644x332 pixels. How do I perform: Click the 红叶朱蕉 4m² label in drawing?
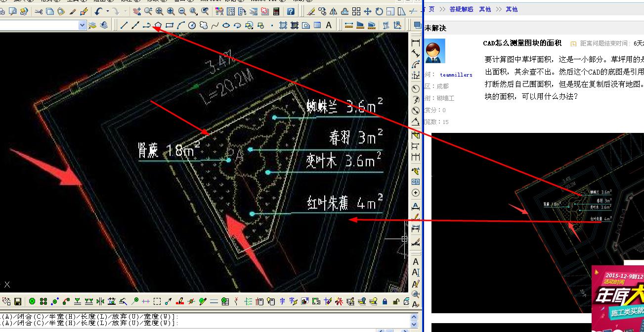point(345,203)
